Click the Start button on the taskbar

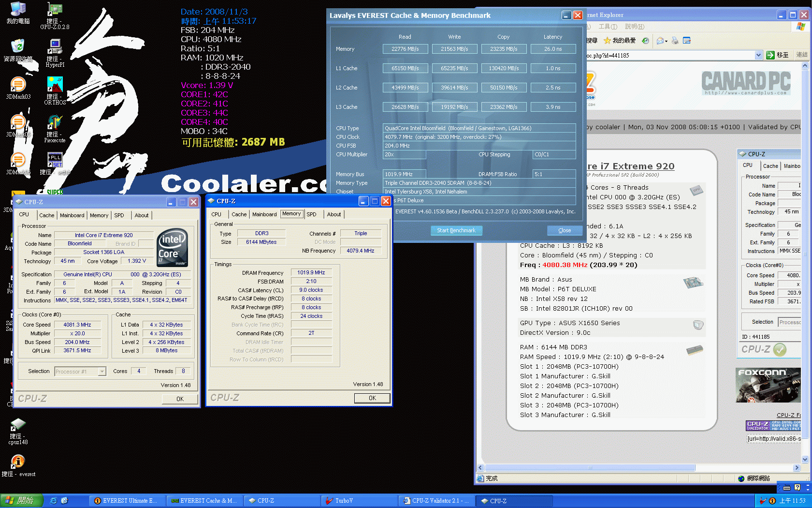[x=22, y=501]
